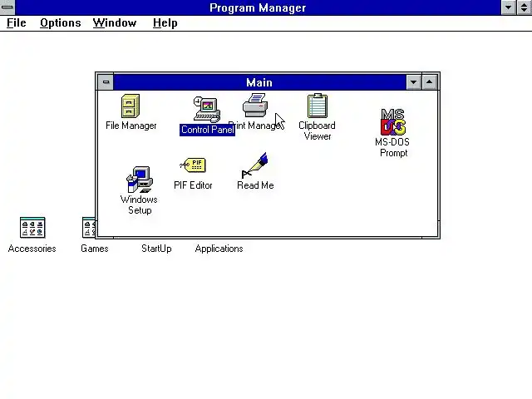This screenshot has width=532, height=399.
Task: Open the Options menu
Action: (61, 23)
